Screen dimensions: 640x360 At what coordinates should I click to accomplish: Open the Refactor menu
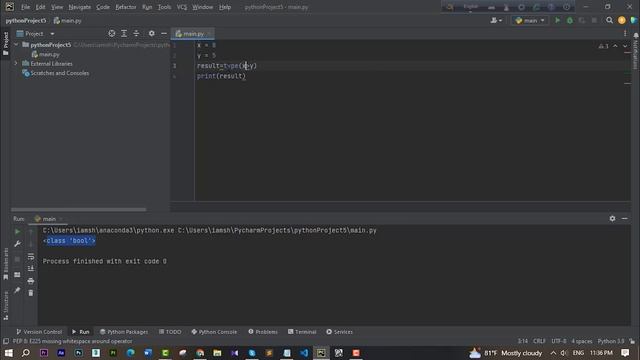pos(126,7)
